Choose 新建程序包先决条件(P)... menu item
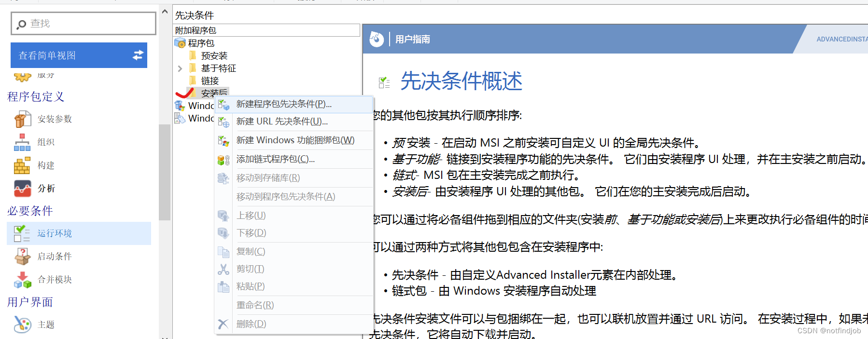Image resolution: width=868 pixels, height=339 pixels. click(x=294, y=104)
